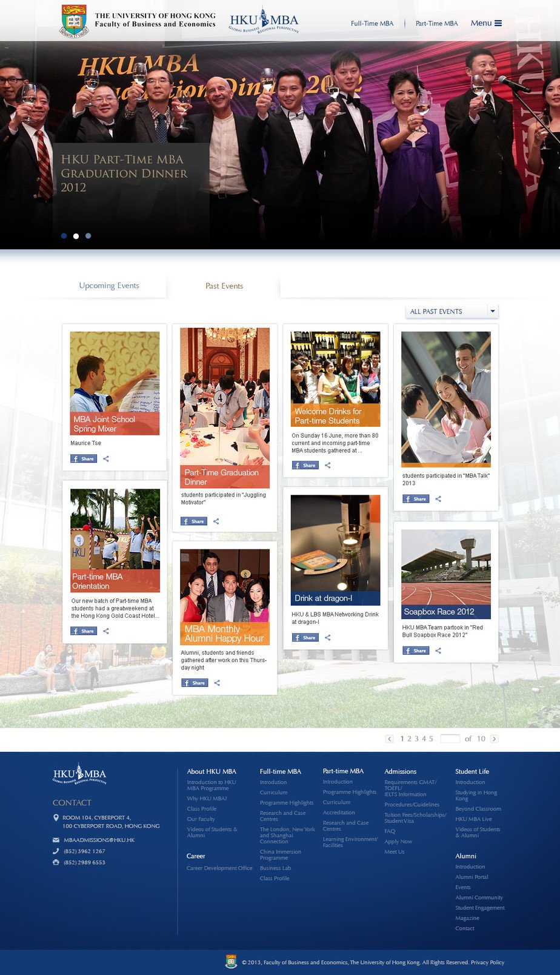Open the hamburger Menu icon
560x975 pixels.
click(498, 23)
